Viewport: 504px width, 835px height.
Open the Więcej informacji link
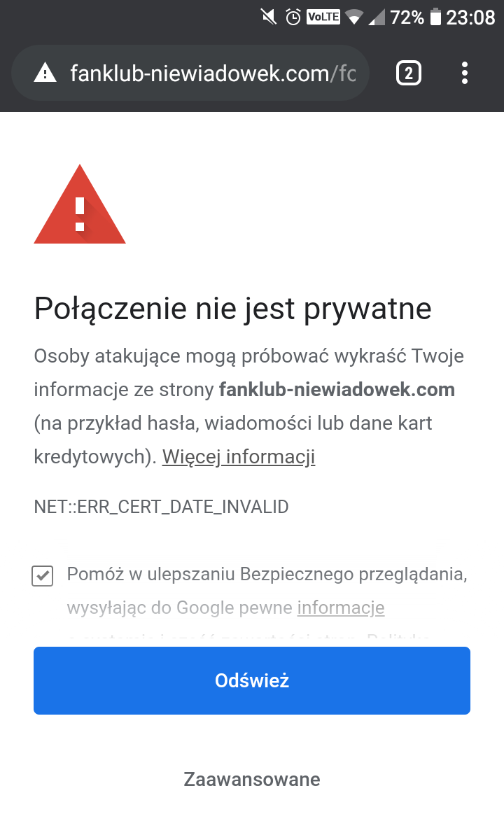(239, 457)
